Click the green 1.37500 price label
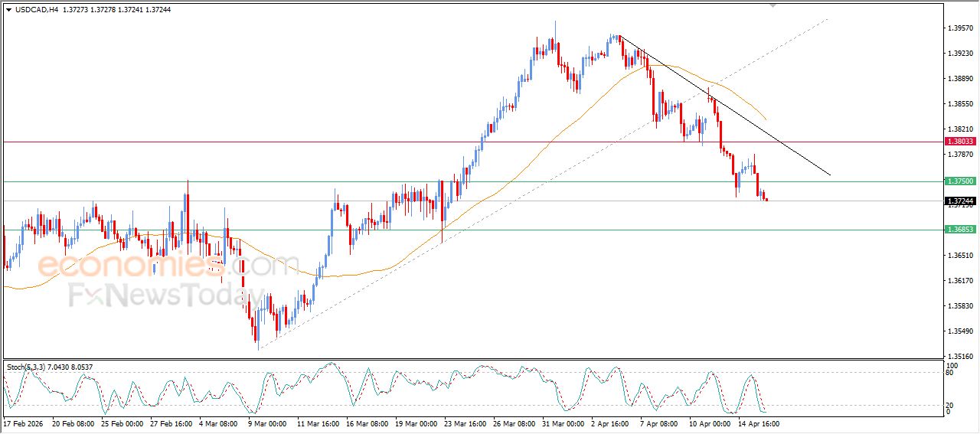Viewport: 980px width, 434px height. 959,181
